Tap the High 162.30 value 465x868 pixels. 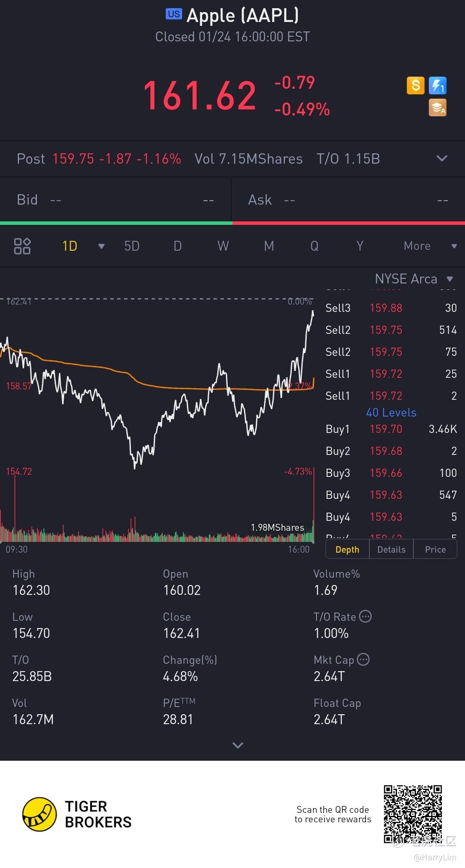point(31,590)
